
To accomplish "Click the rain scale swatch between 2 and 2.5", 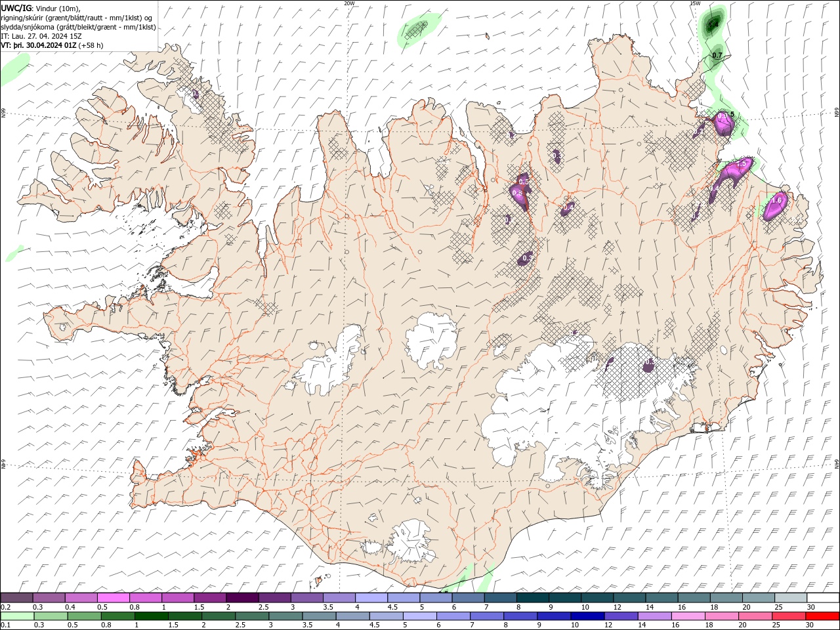I will click(219, 616).
